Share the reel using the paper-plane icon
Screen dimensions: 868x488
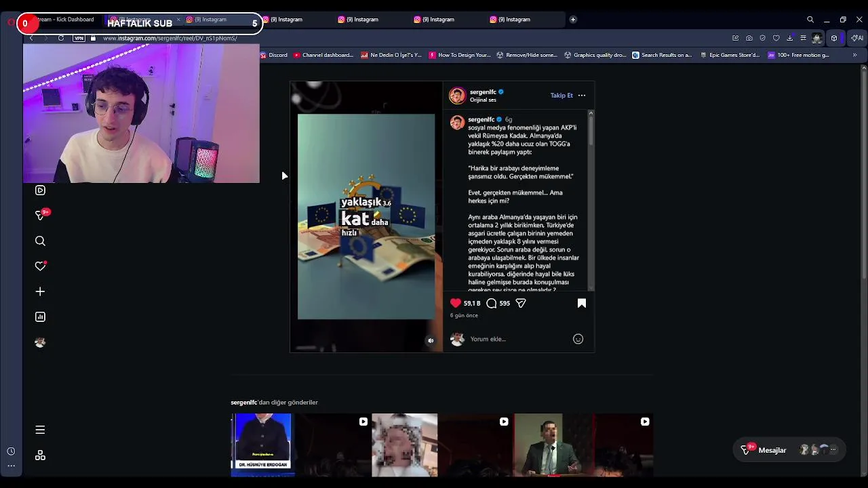[521, 303]
